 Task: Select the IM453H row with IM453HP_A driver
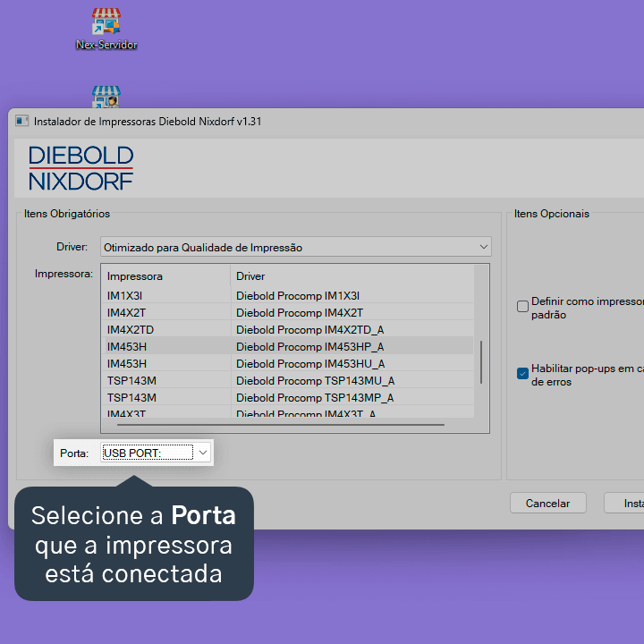coord(287,347)
